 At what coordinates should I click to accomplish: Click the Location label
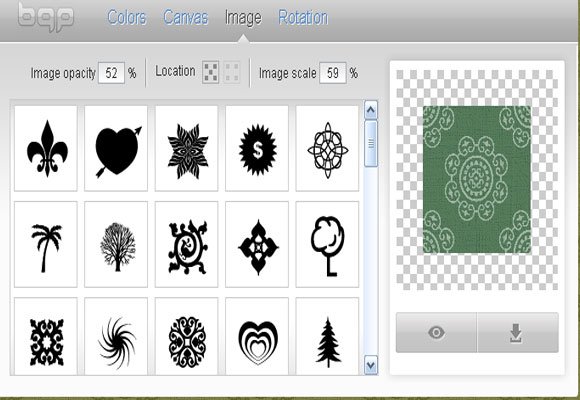(x=175, y=71)
